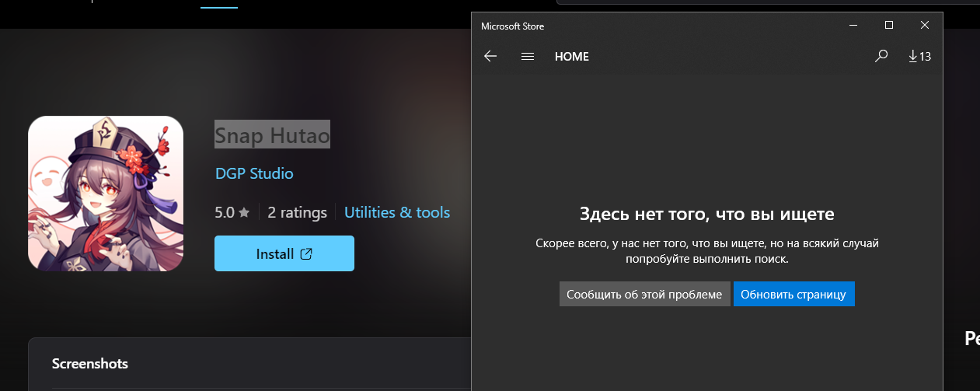Screen dimensions: 980x391
Task: Click the Обновить страницу button
Action: 793,294
